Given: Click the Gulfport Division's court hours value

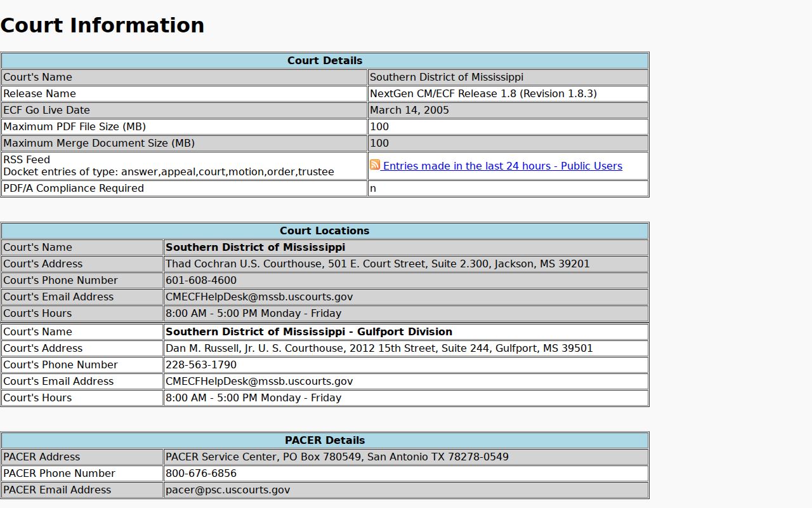Looking at the screenshot, I should click(x=253, y=398).
